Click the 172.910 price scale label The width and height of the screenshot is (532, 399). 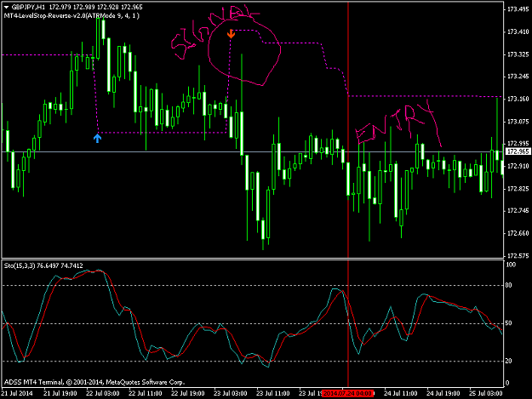point(518,166)
